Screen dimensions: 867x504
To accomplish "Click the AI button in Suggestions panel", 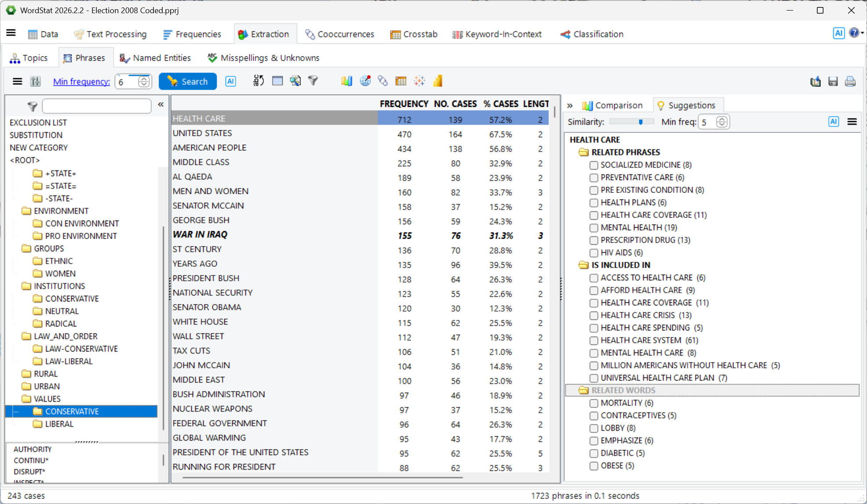I will point(834,122).
